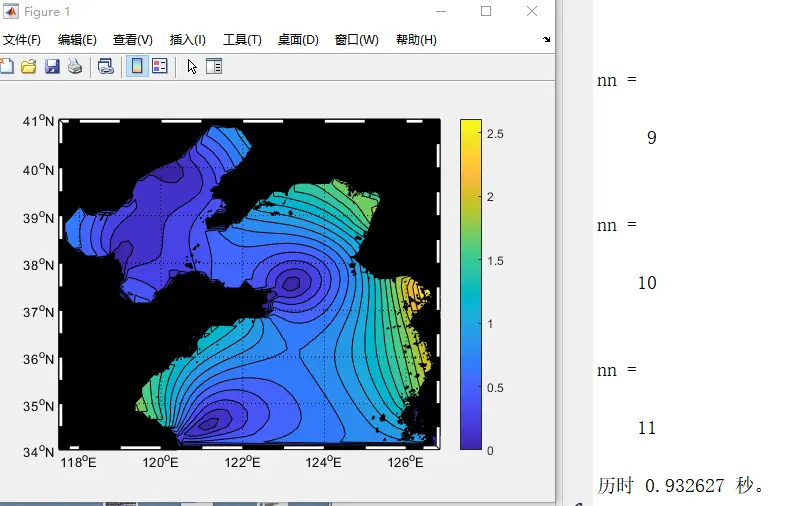Click the Link Plots toolbar icon
The height and width of the screenshot is (506, 788).
click(x=106, y=66)
